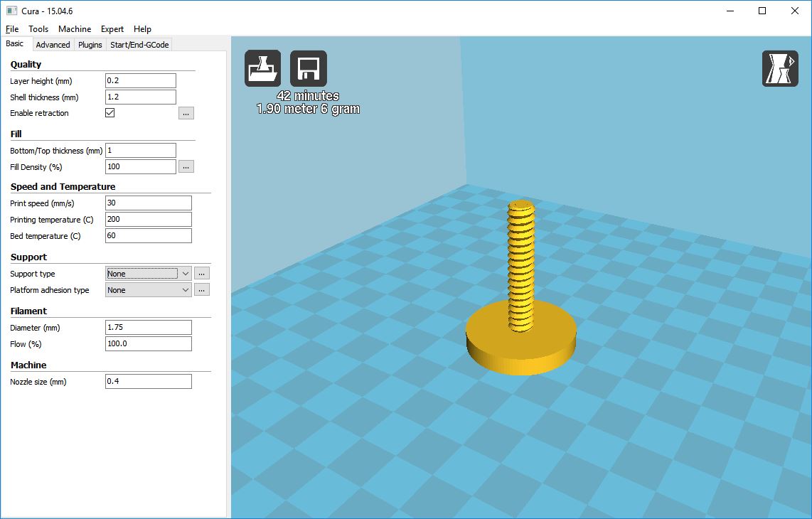Open the Machine menu
Image resolution: width=812 pixels, height=519 pixels.
click(75, 29)
